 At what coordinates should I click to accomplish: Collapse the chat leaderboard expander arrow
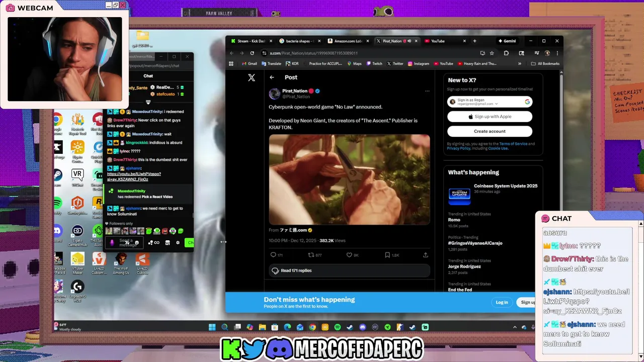coord(148,102)
